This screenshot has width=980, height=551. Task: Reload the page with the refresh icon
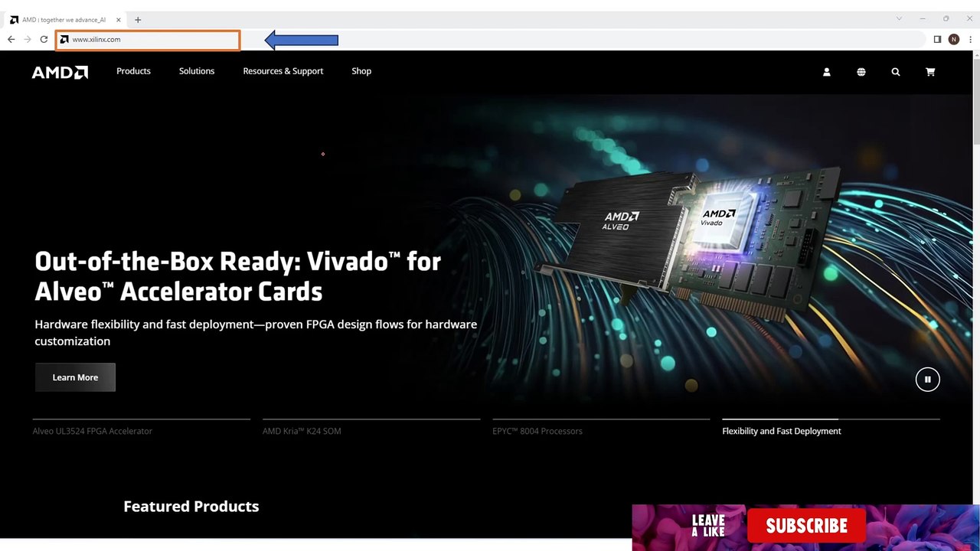point(44,39)
